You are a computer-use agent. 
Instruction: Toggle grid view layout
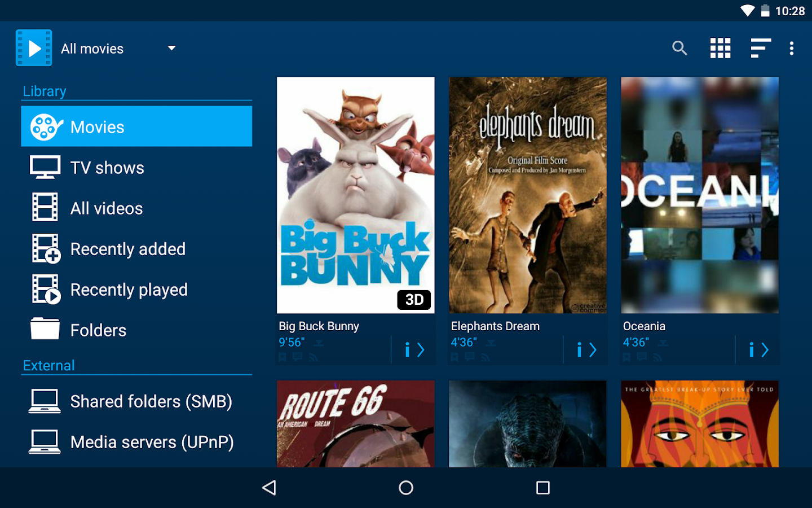[720, 48]
